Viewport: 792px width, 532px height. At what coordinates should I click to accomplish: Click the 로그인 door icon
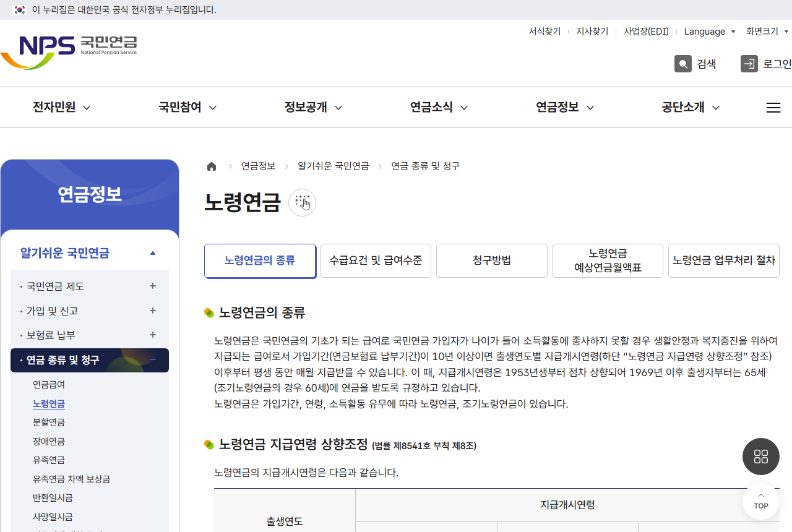click(x=749, y=64)
